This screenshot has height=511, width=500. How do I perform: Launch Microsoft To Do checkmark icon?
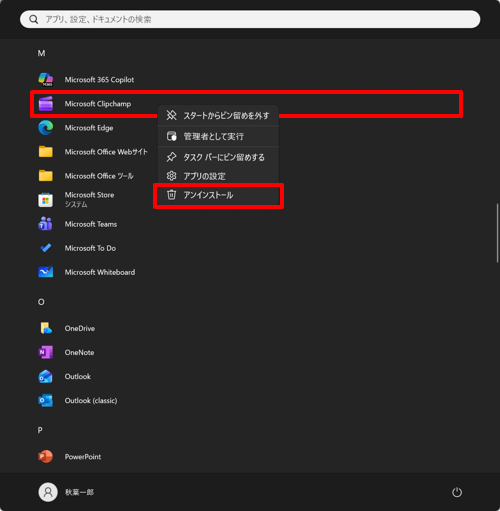pos(46,248)
